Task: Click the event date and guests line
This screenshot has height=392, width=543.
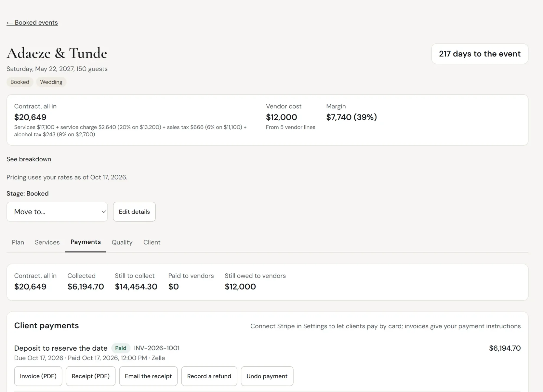Action: (x=57, y=69)
